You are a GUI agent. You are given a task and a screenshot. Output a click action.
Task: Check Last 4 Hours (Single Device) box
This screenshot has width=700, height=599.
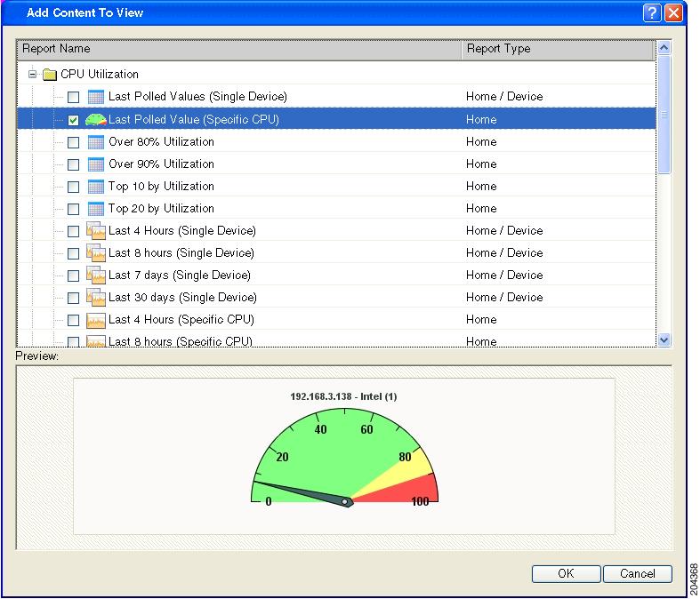click(73, 231)
